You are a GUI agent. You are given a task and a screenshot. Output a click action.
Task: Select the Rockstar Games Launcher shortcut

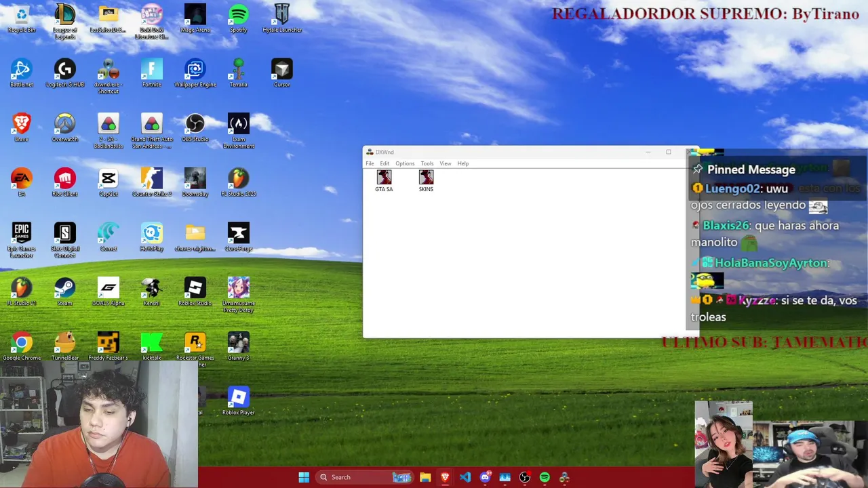click(x=195, y=350)
